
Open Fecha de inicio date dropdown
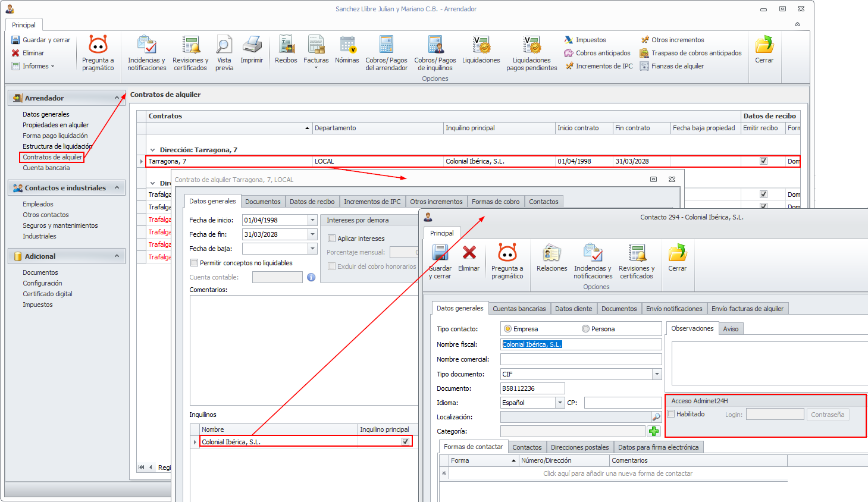click(312, 220)
